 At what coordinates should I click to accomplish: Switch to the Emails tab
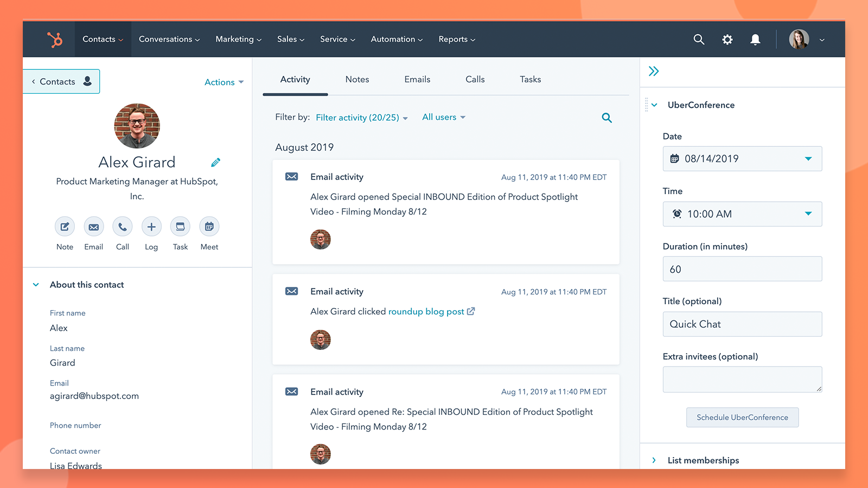[x=417, y=79]
